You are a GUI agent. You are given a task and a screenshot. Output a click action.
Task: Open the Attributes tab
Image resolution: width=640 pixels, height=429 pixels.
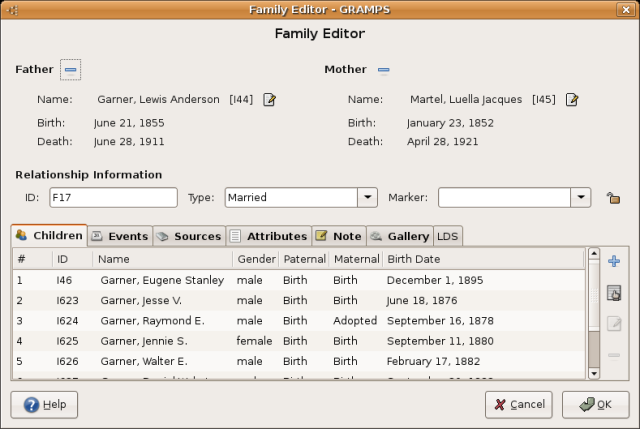point(268,236)
